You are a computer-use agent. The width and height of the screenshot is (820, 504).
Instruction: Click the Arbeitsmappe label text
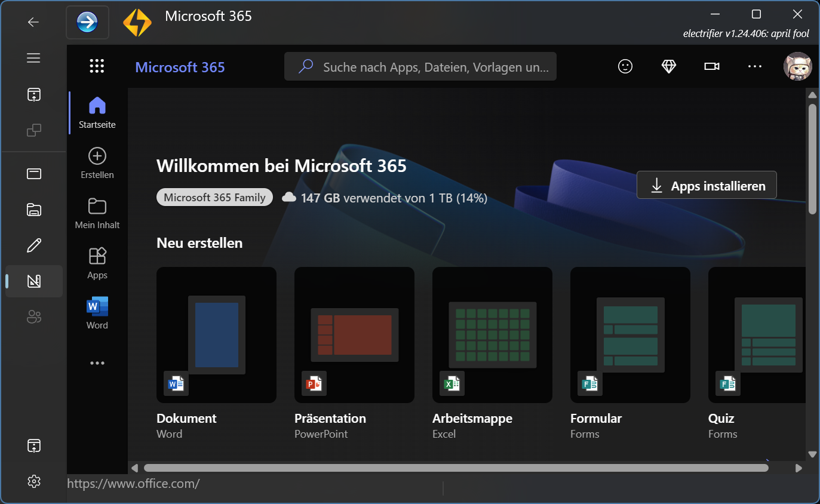pos(472,418)
